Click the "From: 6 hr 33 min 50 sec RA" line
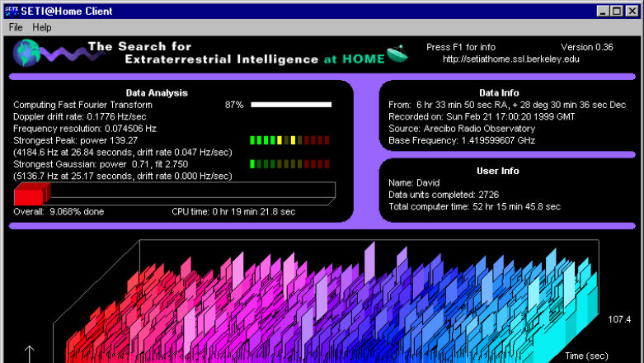 pyautogui.click(x=507, y=105)
